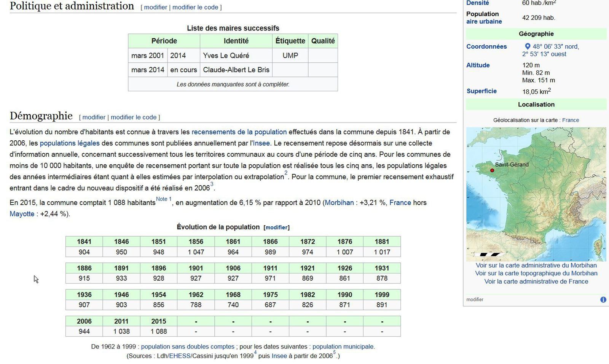Image resolution: width=609 pixels, height=364 pixels.
Task: Click '[modifier]' beside Évolution de la population
Action: (276, 227)
